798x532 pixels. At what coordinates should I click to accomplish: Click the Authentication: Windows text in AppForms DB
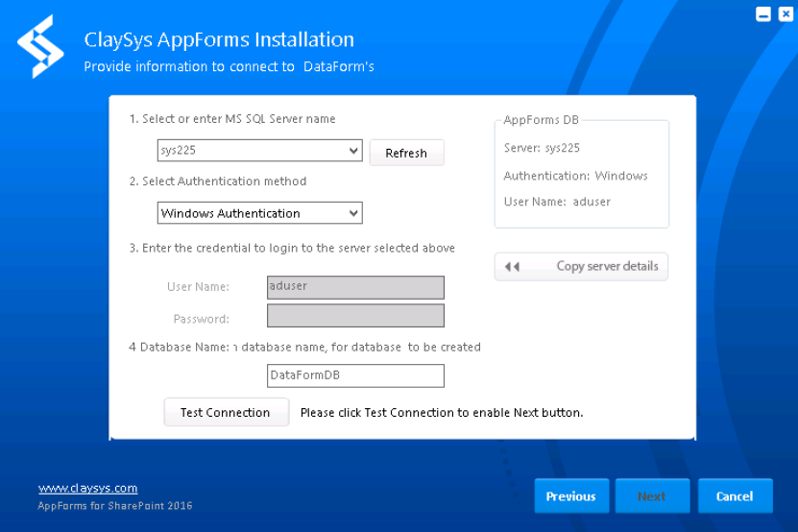(575, 176)
